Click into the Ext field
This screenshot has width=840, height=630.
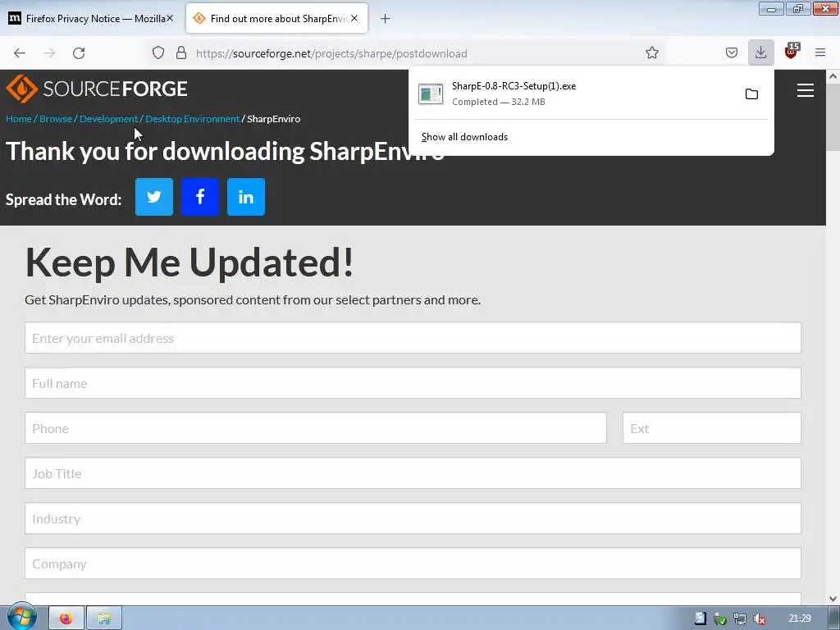[x=712, y=428]
